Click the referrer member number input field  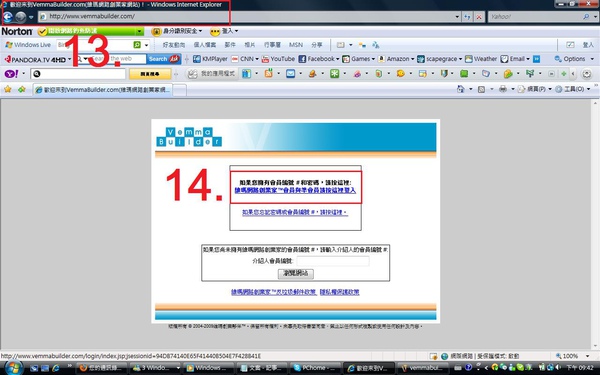333,261
